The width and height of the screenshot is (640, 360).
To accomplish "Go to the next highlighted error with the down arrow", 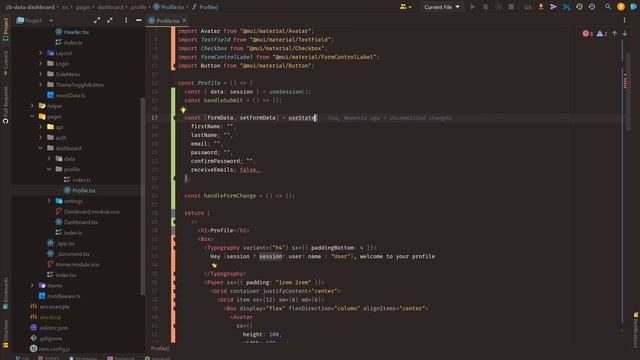I will point(624,33).
